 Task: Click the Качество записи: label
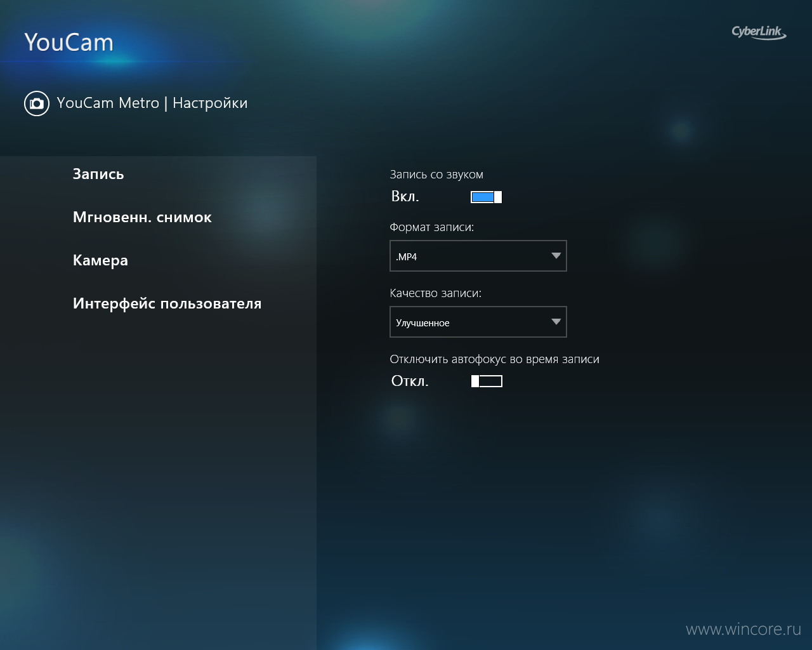pos(435,293)
